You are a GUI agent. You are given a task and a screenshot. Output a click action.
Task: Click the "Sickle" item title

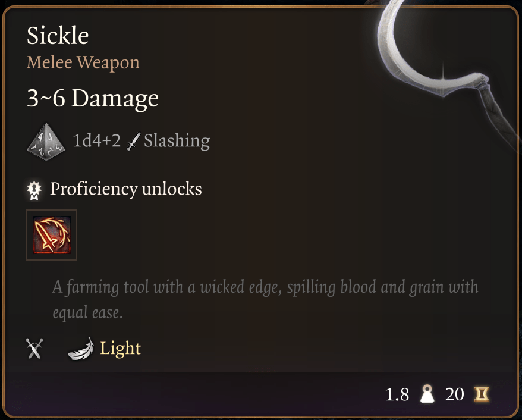(58, 36)
